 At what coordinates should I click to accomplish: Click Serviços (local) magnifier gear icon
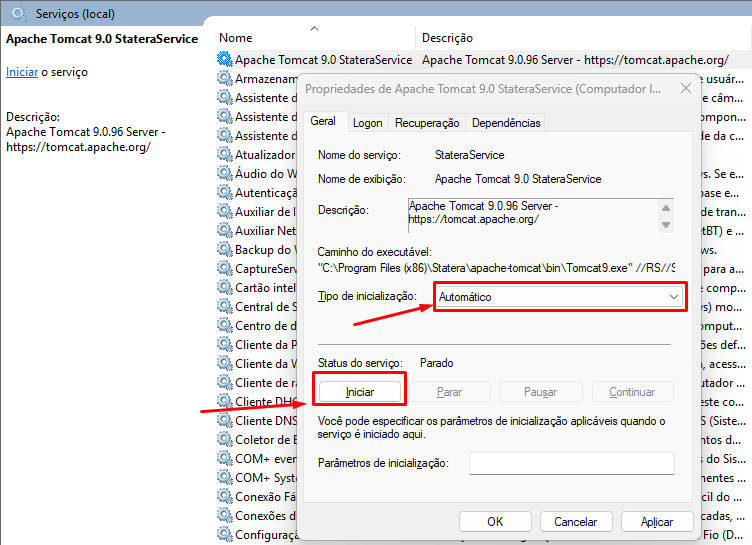point(19,14)
